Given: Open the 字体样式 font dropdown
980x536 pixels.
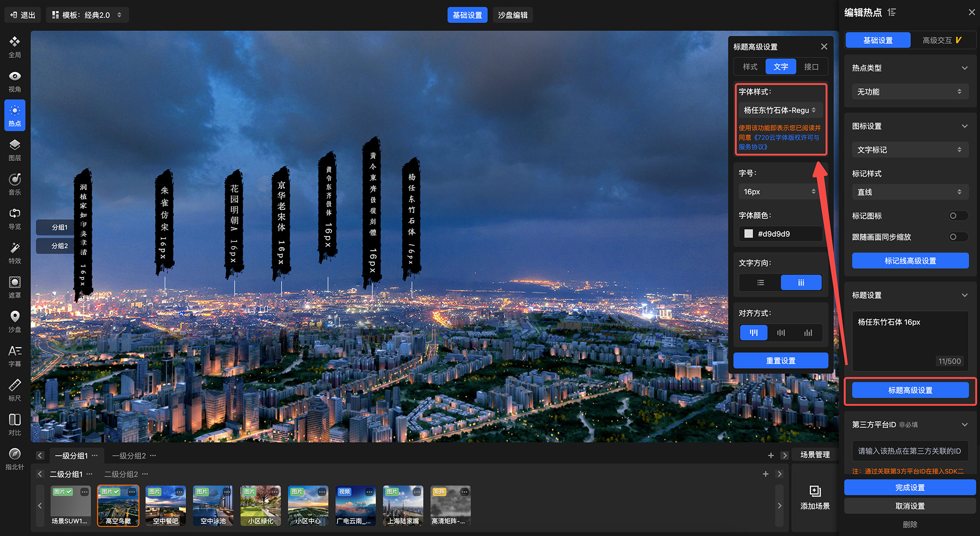Looking at the screenshot, I should 780,110.
